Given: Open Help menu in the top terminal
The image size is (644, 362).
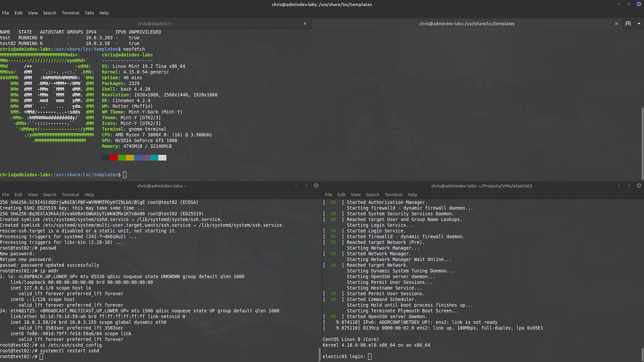Looking at the screenshot, I should tap(104, 13).
